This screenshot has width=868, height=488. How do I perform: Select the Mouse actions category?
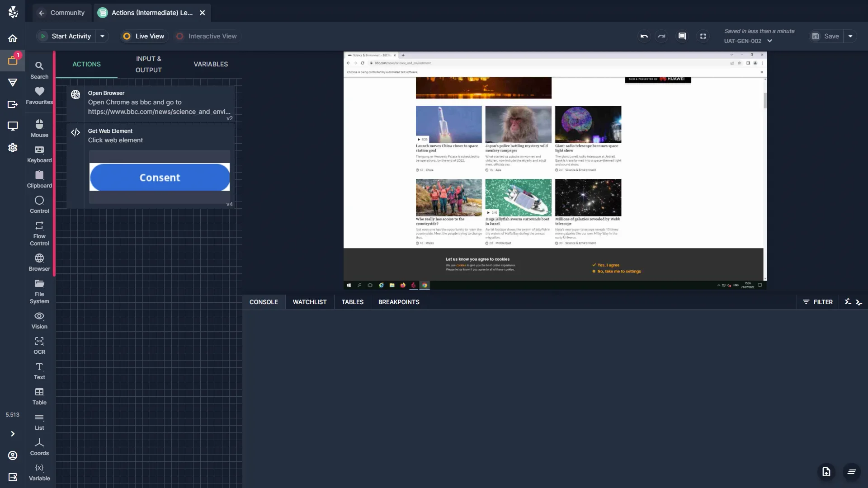[x=39, y=128]
